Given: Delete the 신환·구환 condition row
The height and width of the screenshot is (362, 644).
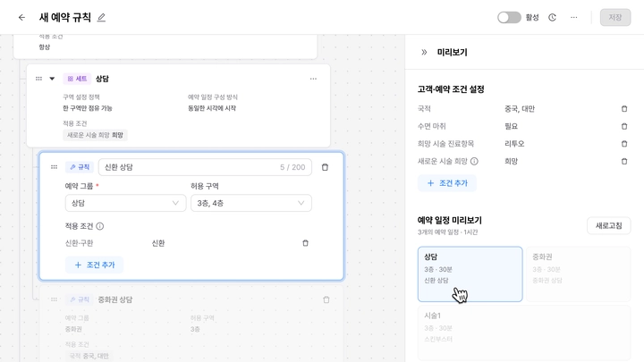Looking at the screenshot, I should coord(305,243).
